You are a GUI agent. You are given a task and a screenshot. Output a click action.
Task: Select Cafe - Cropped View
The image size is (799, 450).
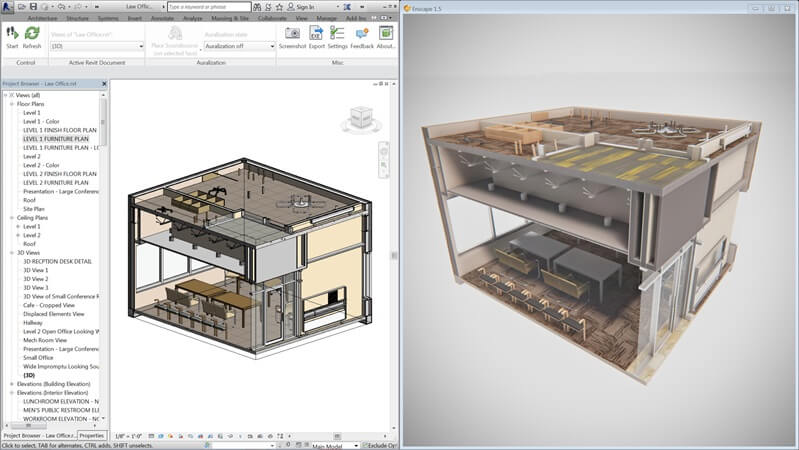pos(49,305)
